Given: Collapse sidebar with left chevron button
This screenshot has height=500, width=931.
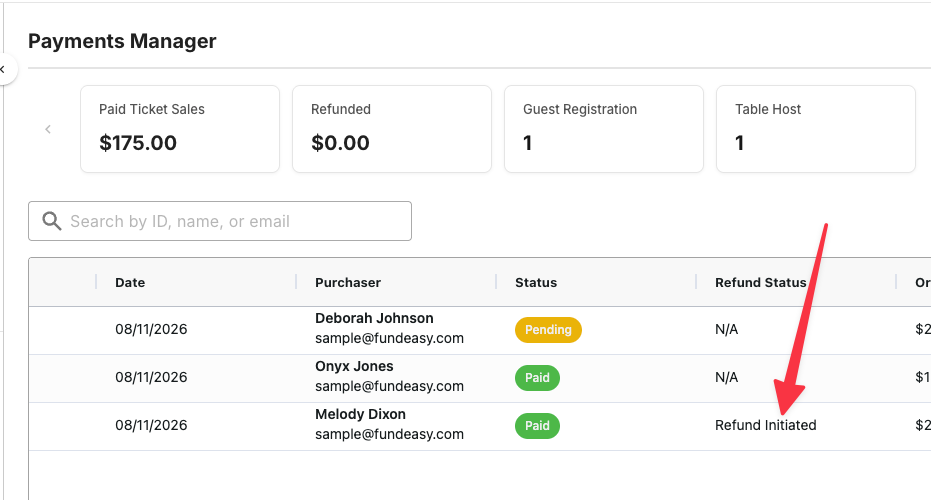Looking at the screenshot, I should (5, 69).
